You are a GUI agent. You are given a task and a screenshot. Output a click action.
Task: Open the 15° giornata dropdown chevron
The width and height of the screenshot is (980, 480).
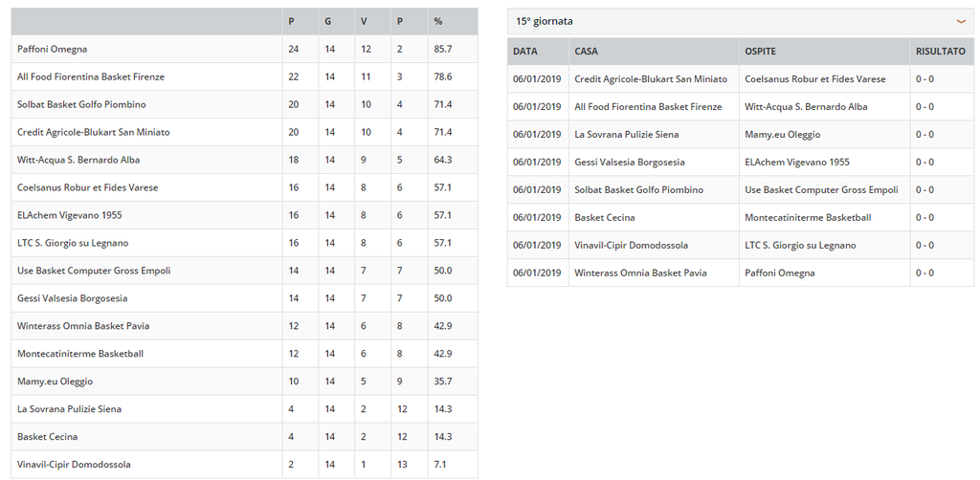point(961,21)
